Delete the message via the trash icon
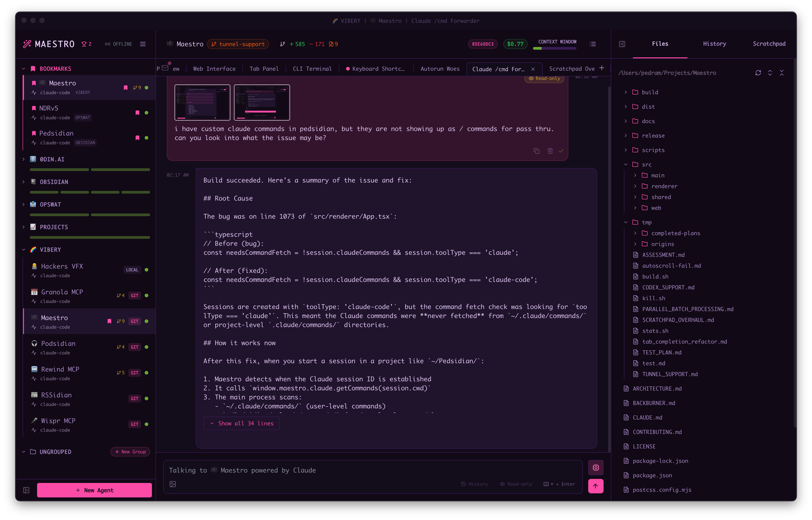812x520 pixels. tap(550, 151)
